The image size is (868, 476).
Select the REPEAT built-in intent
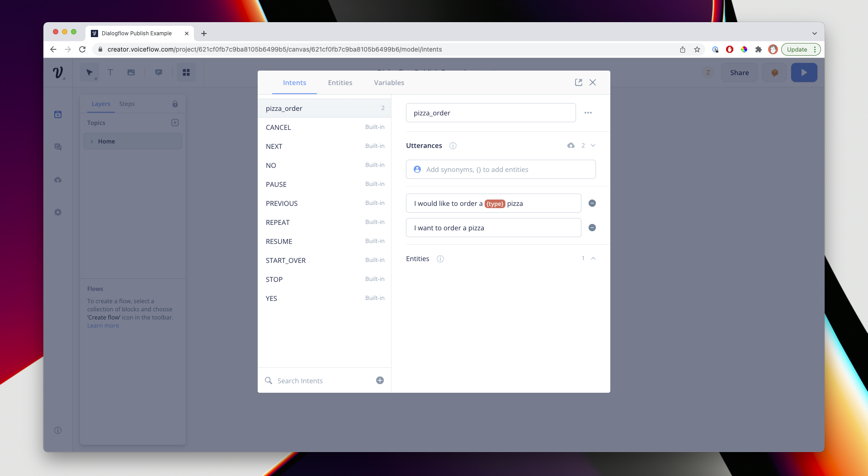(x=324, y=222)
